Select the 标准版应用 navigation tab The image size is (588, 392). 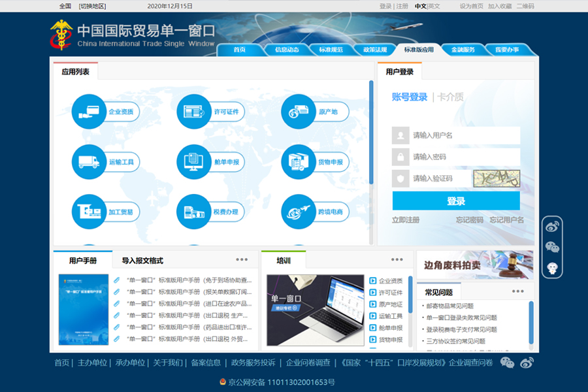click(419, 50)
